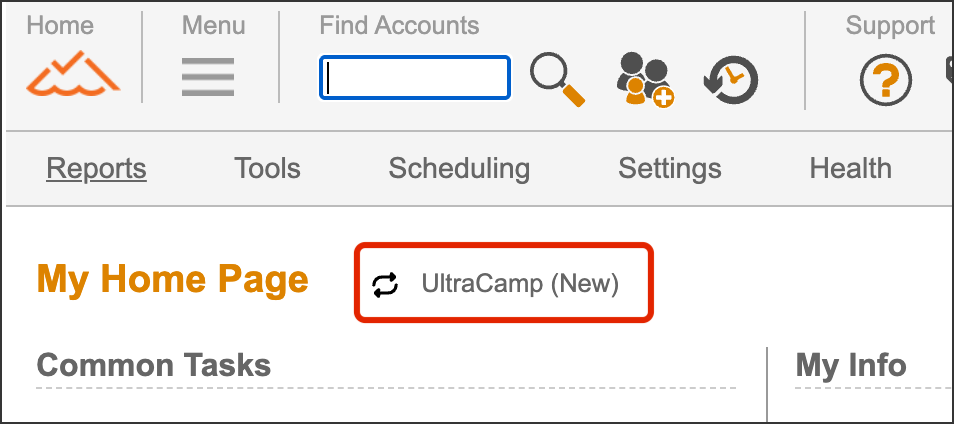Image resolution: width=954 pixels, height=424 pixels.
Task: Click the Support question mark icon
Action: point(886,79)
